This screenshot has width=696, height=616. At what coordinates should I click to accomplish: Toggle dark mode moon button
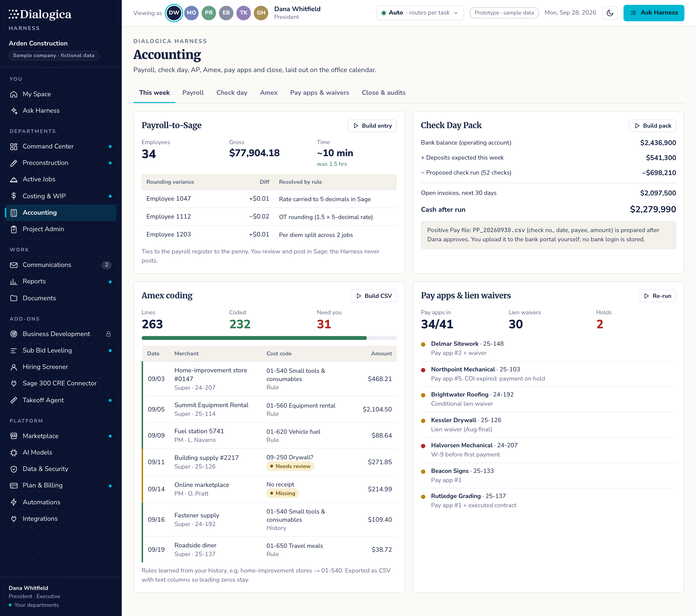610,13
